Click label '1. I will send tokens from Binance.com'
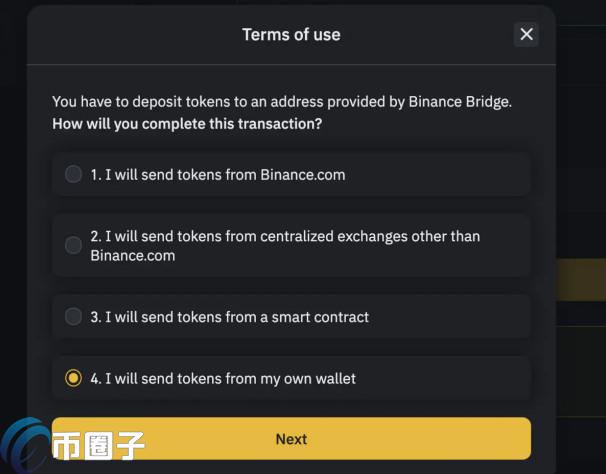 (218, 174)
